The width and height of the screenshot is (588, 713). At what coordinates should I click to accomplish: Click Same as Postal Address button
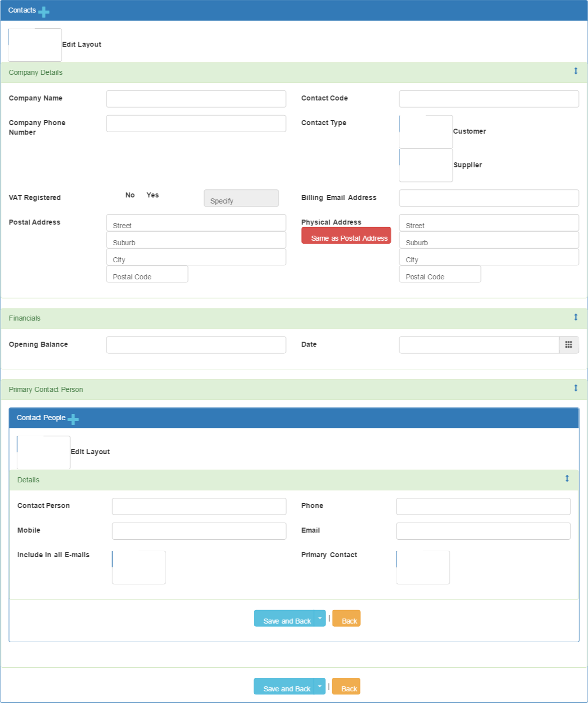click(346, 235)
